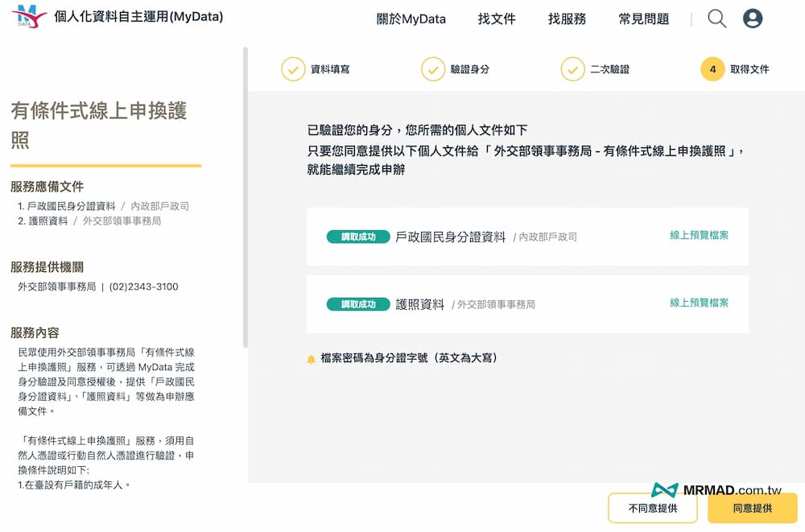Click the 資料填寫 step checkmark icon
This screenshot has width=805, height=532.
coord(293,69)
